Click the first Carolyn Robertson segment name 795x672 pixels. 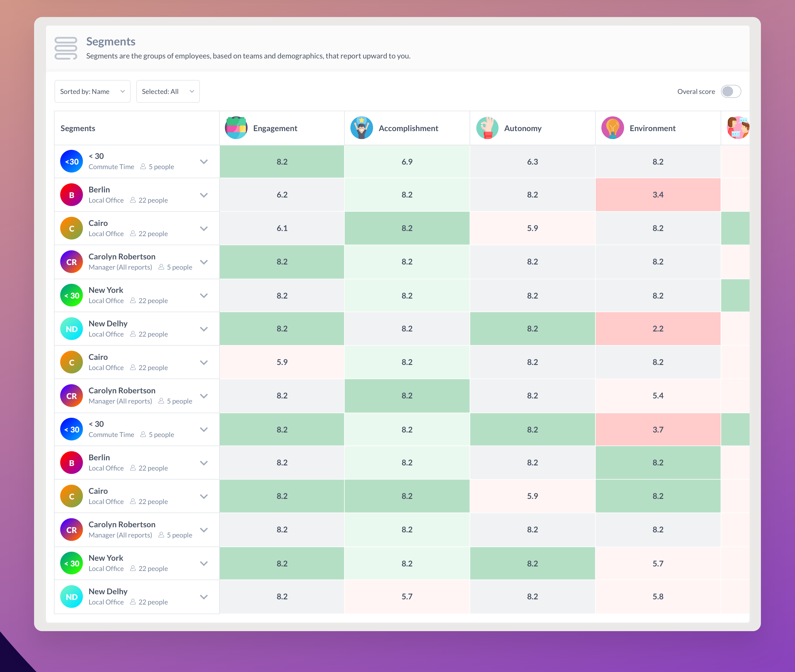coord(122,257)
